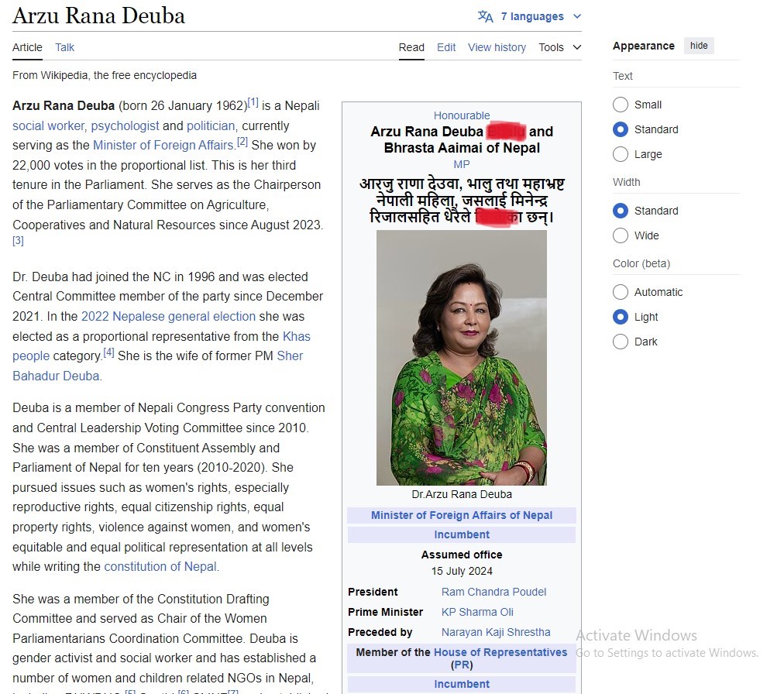Select the Read tab
The width and height of the screenshot is (784, 694).
pyautogui.click(x=411, y=47)
